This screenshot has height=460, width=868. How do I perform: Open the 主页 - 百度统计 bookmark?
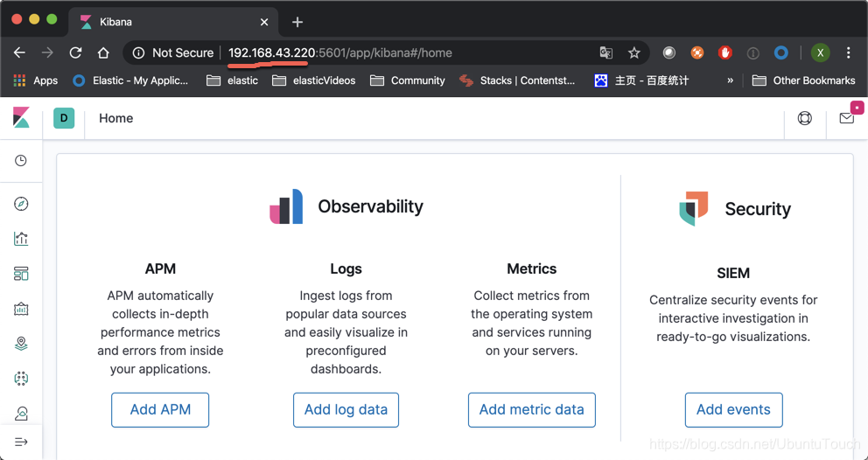pyautogui.click(x=641, y=80)
